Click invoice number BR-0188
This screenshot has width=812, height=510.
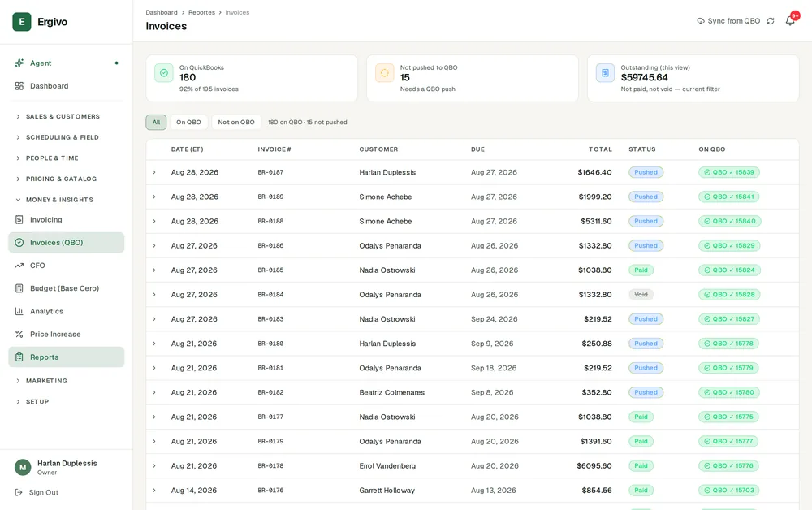coord(270,221)
